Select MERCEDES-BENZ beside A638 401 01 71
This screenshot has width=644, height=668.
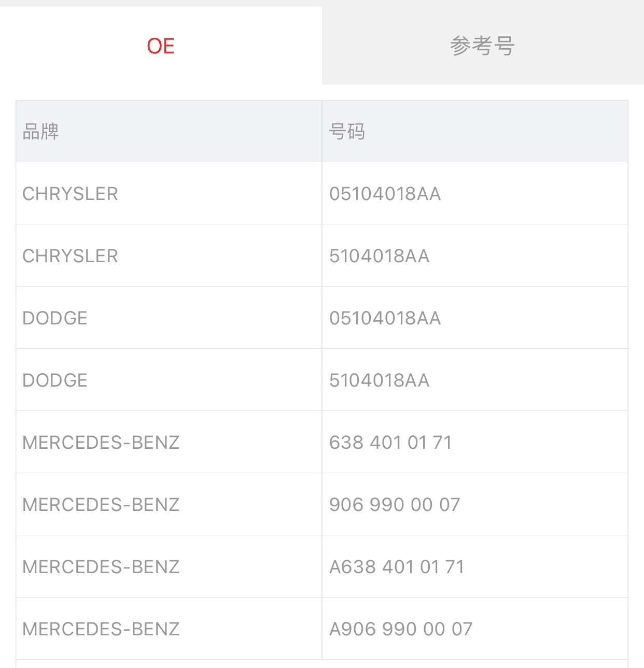click(101, 567)
